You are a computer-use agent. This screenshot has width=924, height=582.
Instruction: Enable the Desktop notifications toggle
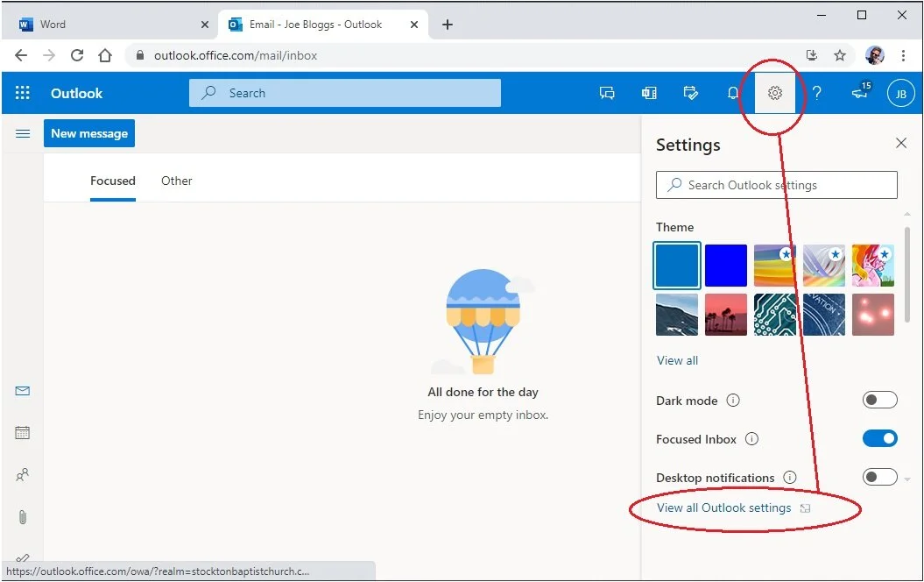(880, 477)
